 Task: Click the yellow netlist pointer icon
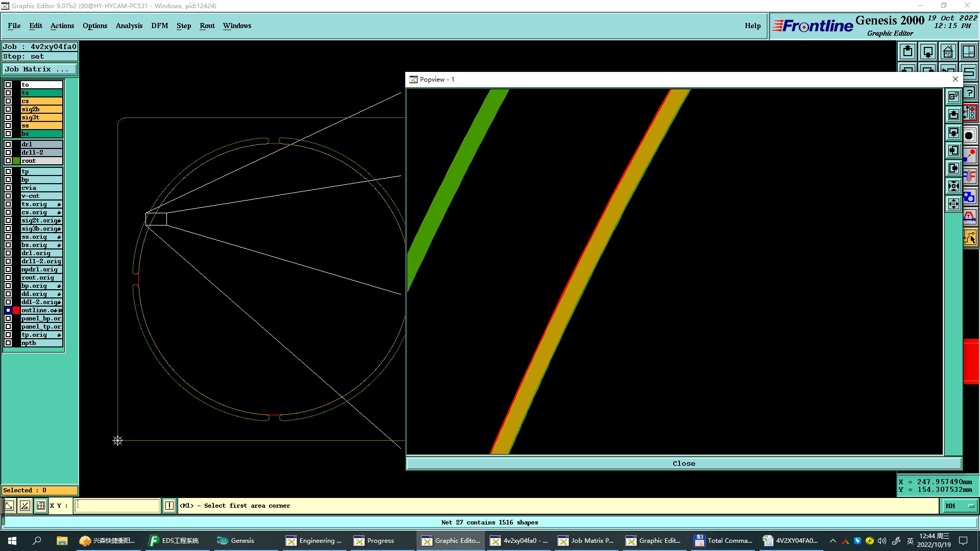tap(969, 237)
